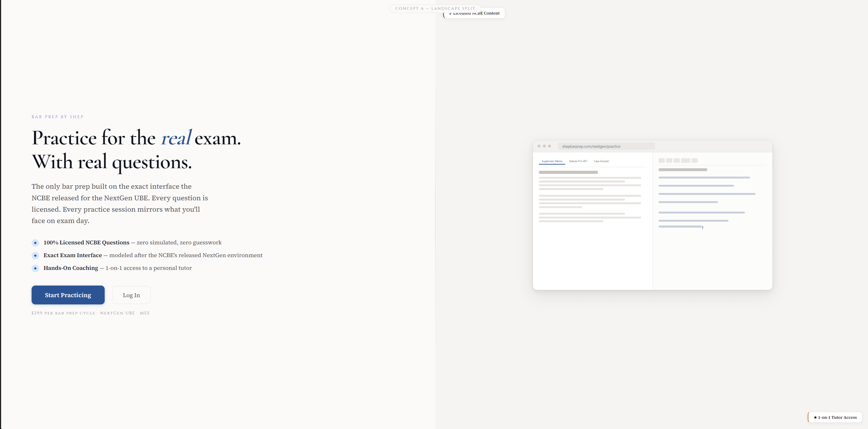This screenshot has height=429, width=868.
Task: Click the 1-on-1 Tutor Access badge
Action: pyautogui.click(x=835, y=417)
